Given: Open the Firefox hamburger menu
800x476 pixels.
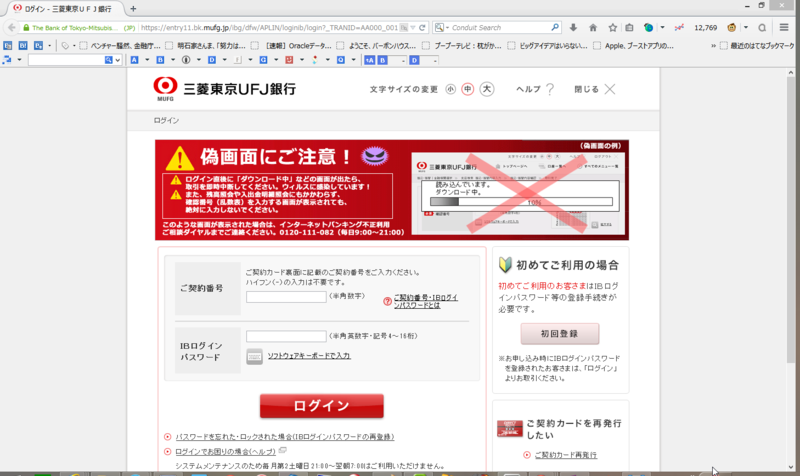Looking at the screenshot, I should [784, 28].
